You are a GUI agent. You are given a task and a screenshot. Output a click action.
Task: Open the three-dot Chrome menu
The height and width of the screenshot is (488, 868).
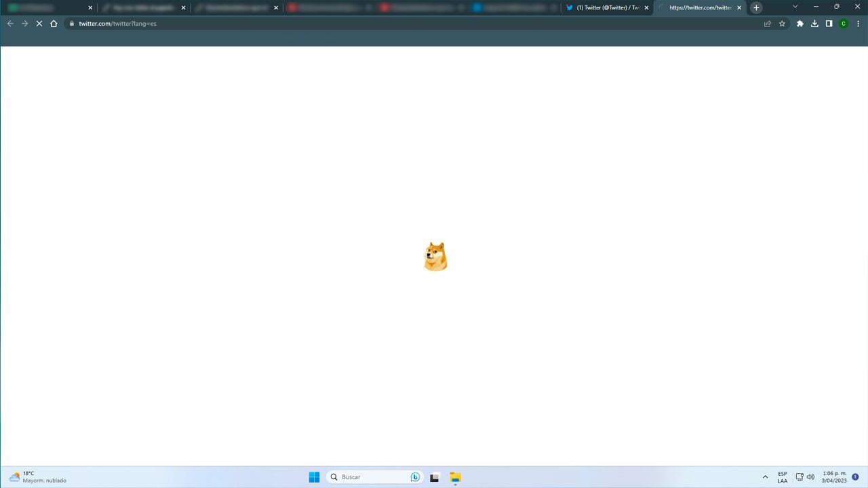pyautogui.click(x=857, y=23)
